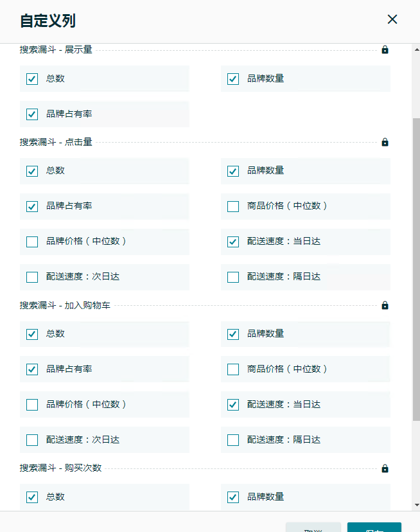Screen dimensions: 420x532
Task: Enable 商品价格（中位数） under 点击量
Action: [233, 206]
